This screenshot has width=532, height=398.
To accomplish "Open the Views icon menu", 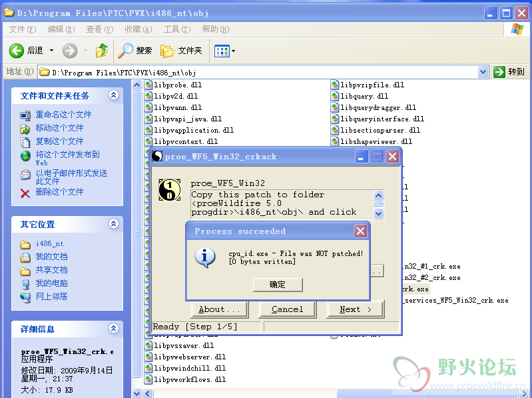I will click(222, 51).
